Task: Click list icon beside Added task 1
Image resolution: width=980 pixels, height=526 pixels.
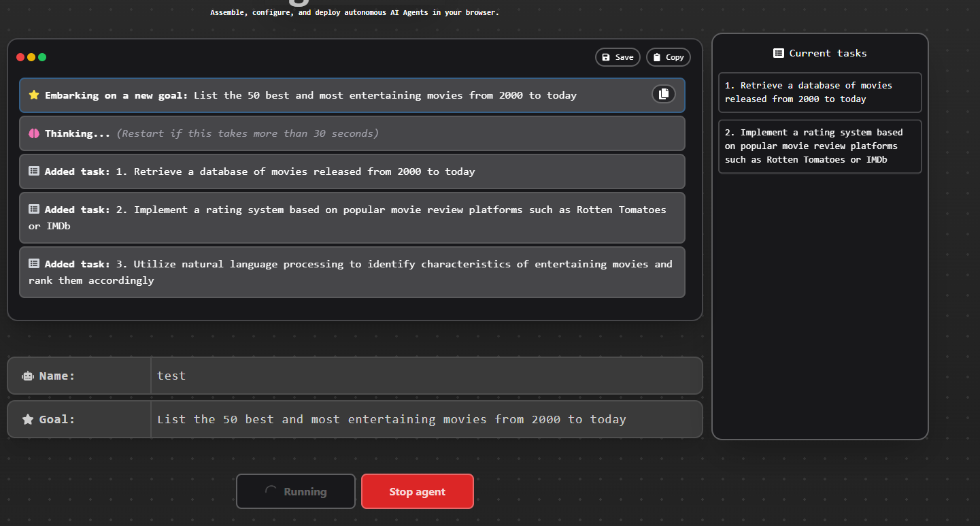Action: (x=34, y=171)
